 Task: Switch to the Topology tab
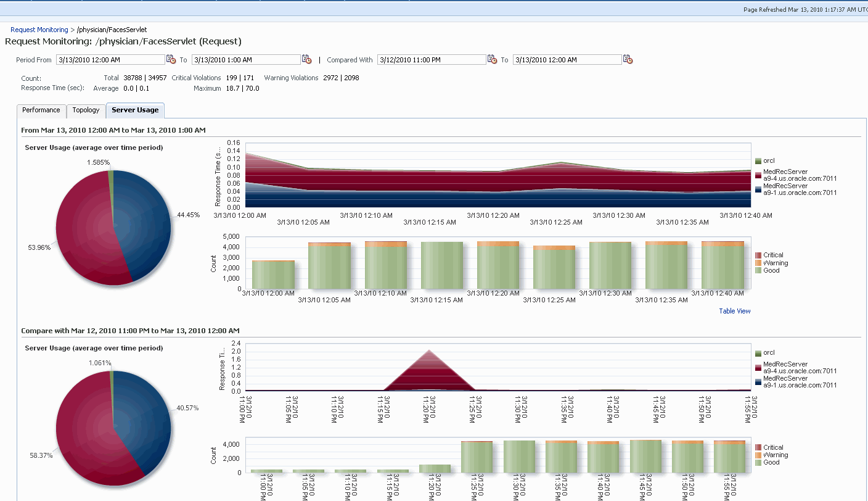tap(86, 110)
